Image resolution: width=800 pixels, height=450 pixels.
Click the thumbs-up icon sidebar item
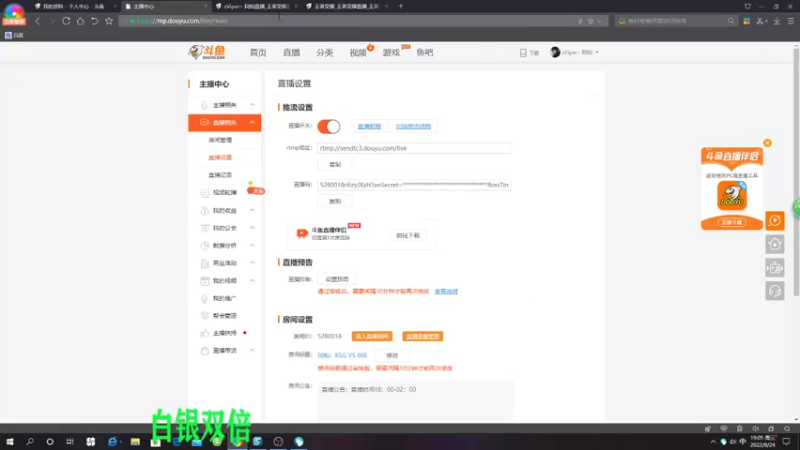(x=205, y=333)
